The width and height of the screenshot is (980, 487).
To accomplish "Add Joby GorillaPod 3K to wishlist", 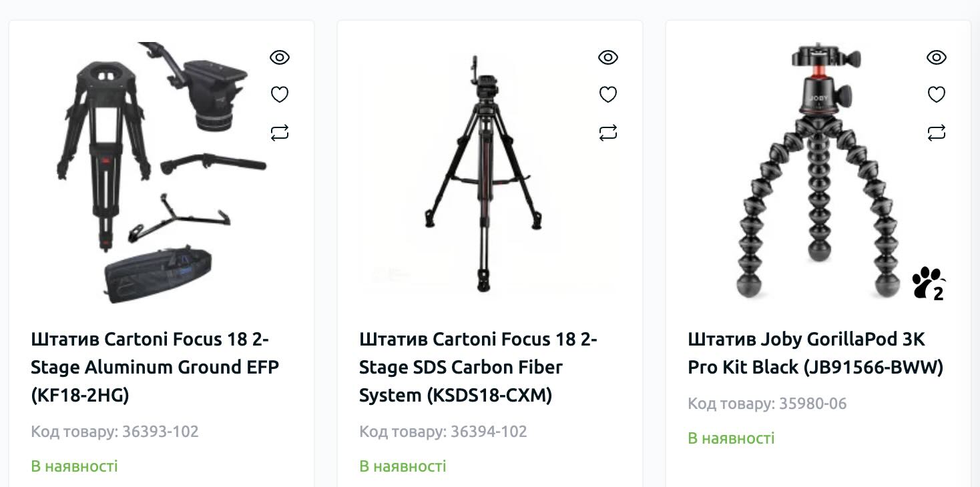I will pos(937,95).
